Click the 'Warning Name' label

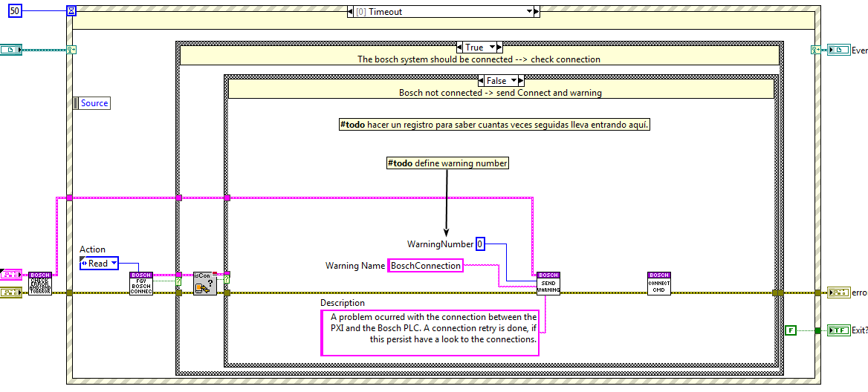click(354, 266)
